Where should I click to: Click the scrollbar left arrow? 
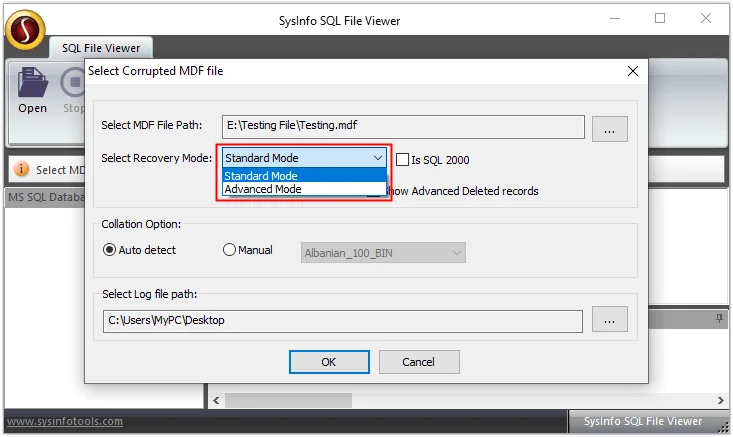tap(216, 400)
